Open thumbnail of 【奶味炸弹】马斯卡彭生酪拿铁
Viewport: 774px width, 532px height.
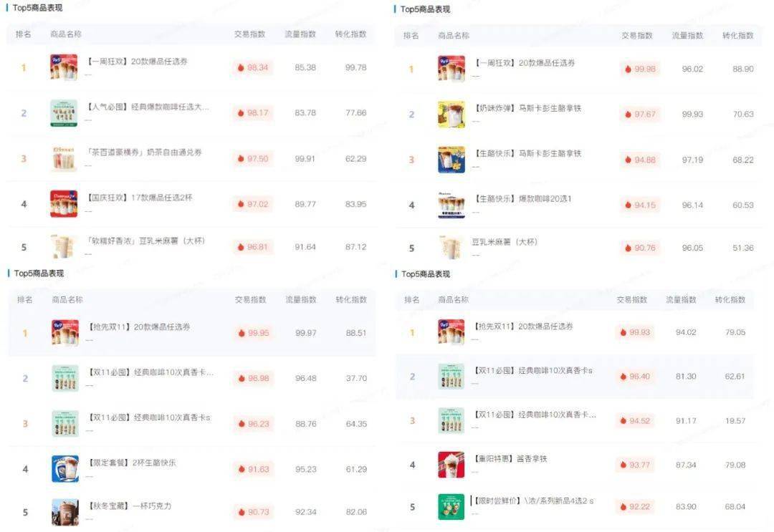point(451,115)
